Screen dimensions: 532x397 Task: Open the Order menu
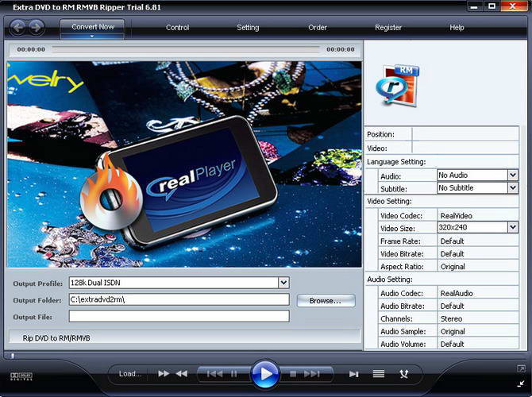[318, 28]
